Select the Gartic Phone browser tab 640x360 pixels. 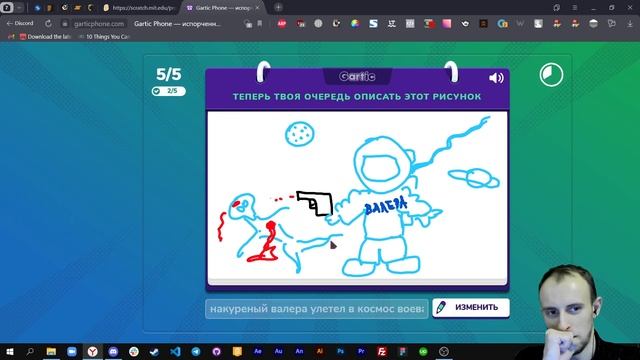222,8
